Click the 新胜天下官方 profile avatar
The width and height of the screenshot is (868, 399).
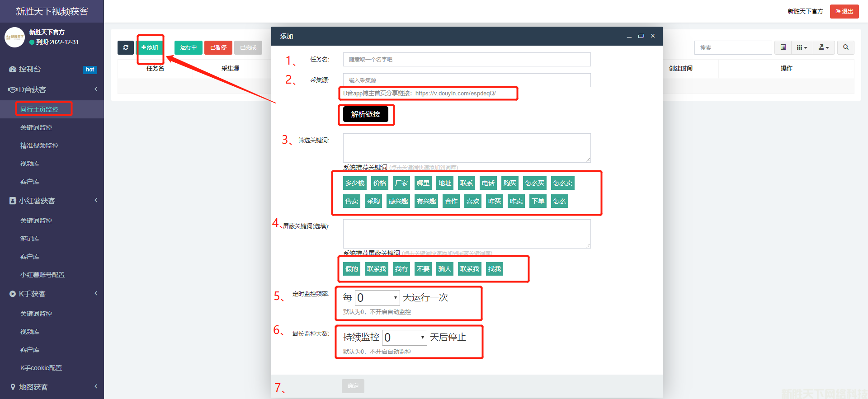coord(14,37)
